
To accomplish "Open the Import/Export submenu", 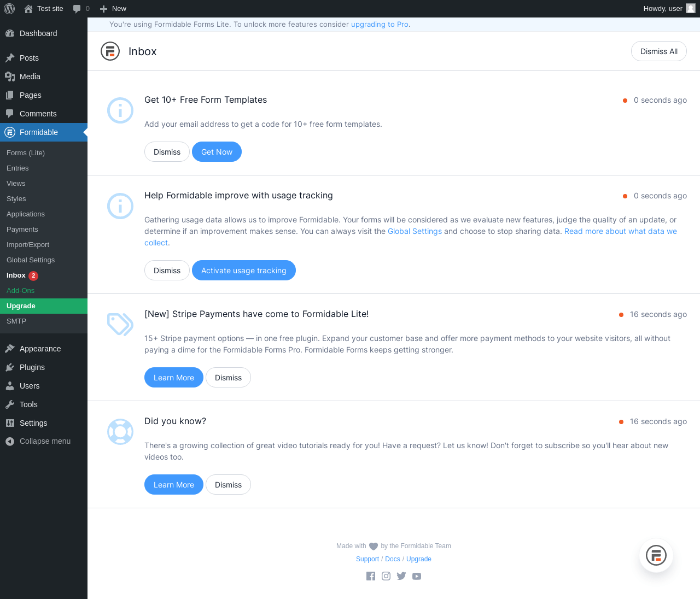I will click(44, 245).
